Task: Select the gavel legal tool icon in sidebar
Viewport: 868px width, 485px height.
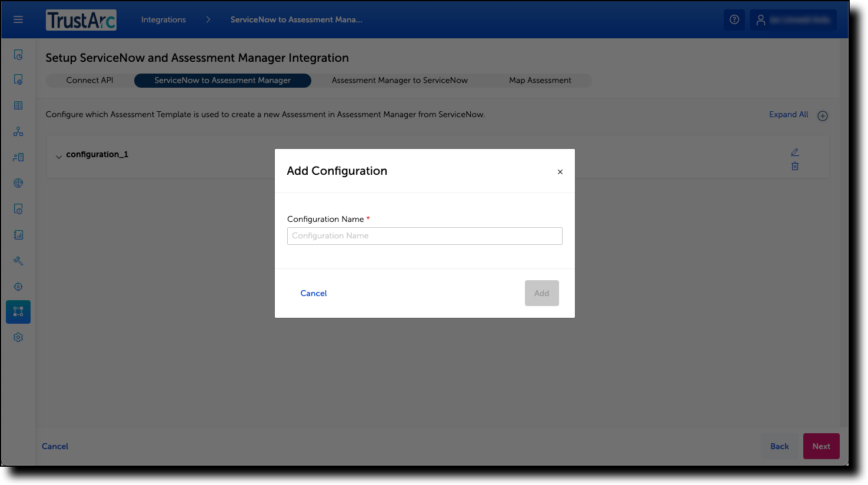Action: click(x=18, y=260)
